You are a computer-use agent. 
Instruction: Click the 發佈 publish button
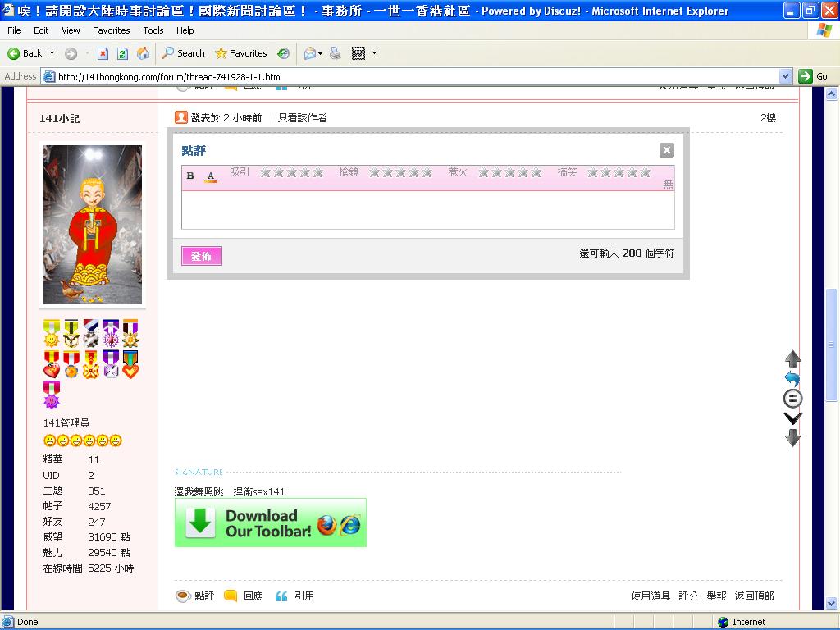[x=202, y=257]
